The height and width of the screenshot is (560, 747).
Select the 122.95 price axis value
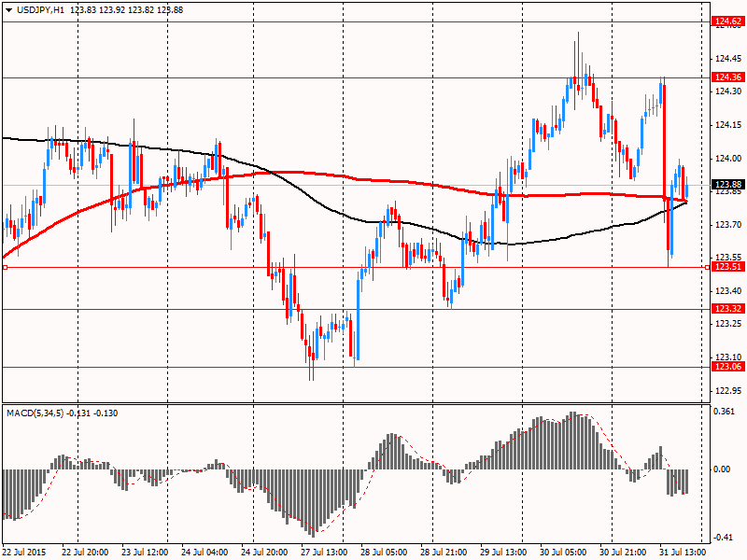tap(728, 390)
